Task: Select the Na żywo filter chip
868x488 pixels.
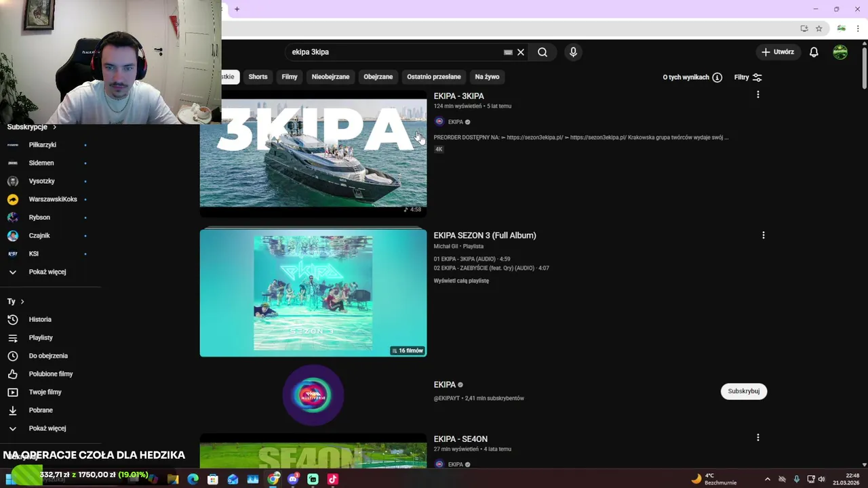Action: point(487,77)
